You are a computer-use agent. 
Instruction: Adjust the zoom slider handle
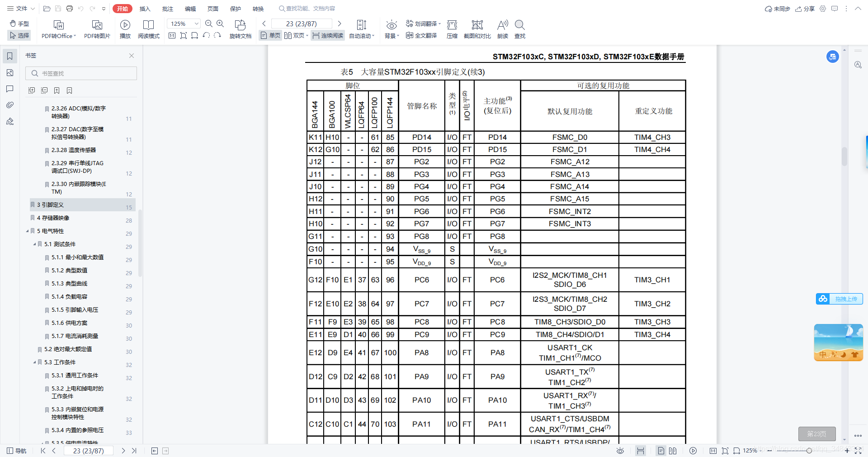809,451
